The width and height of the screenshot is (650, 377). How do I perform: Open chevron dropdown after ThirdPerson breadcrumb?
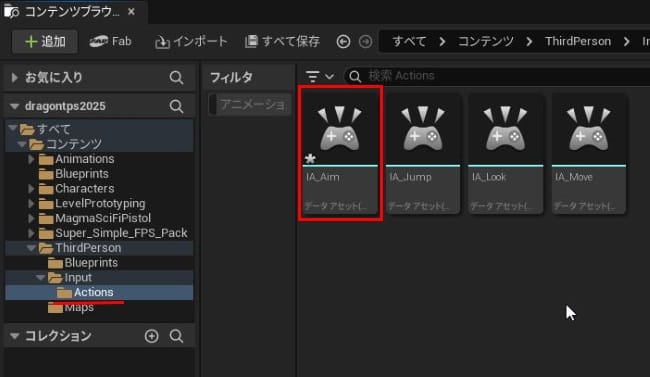tap(626, 41)
